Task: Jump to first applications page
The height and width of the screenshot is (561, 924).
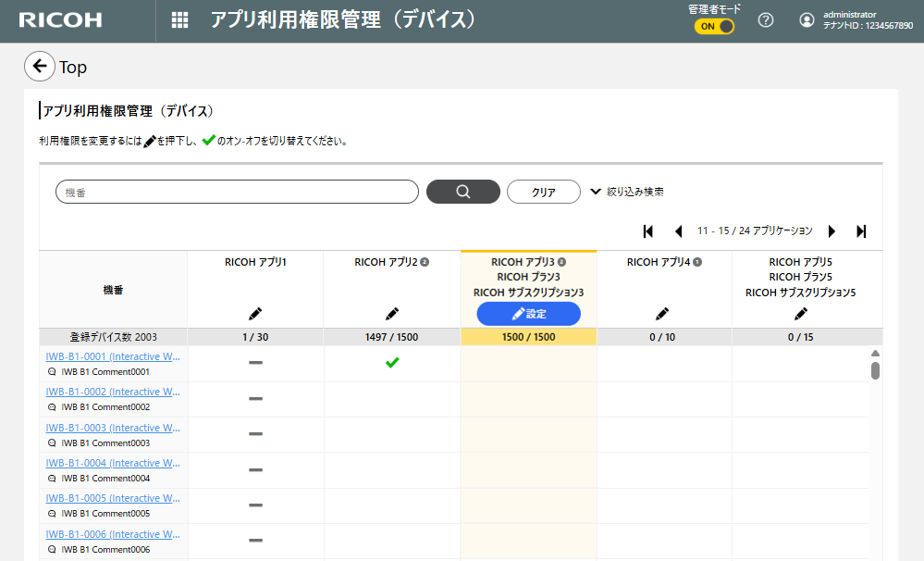Action: pos(647,231)
